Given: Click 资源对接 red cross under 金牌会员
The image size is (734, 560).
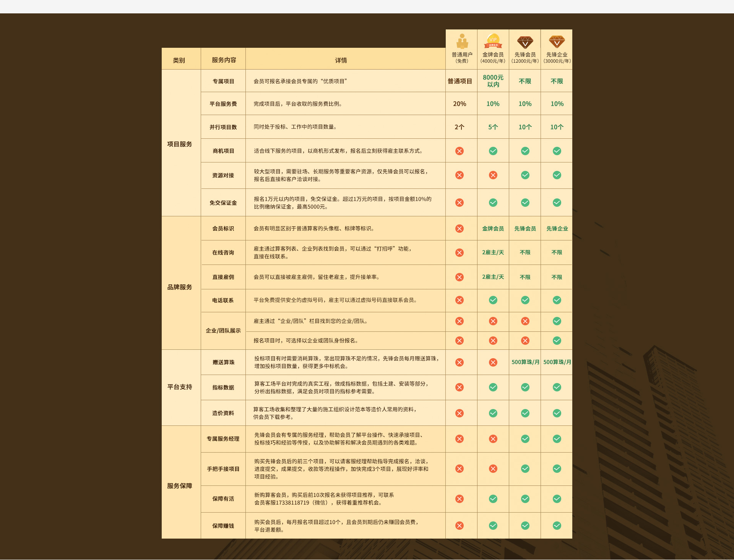Looking at the screenshot, I should click(493, 175).
